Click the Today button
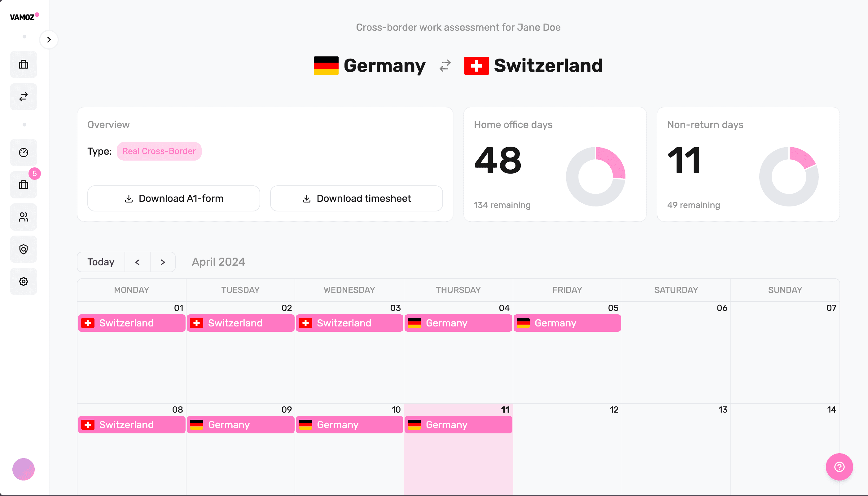This screenshot has width=868, height=496. pyautogui.click(x=101, y=262)
